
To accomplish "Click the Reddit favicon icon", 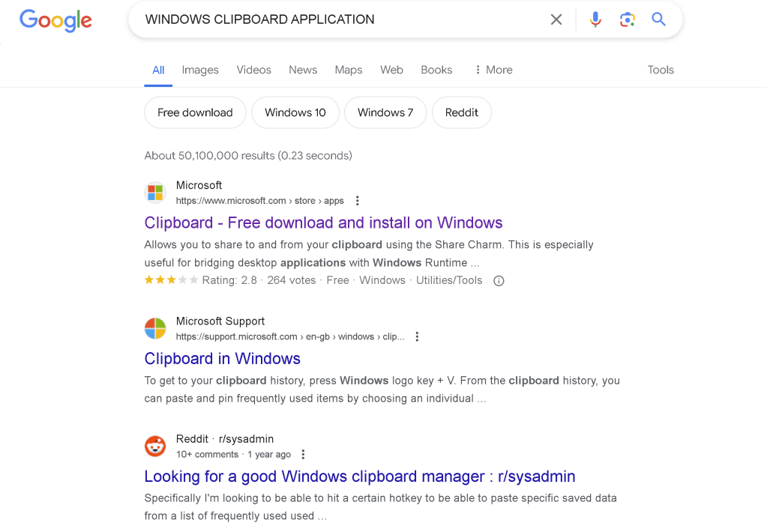I will coord(155,446).
